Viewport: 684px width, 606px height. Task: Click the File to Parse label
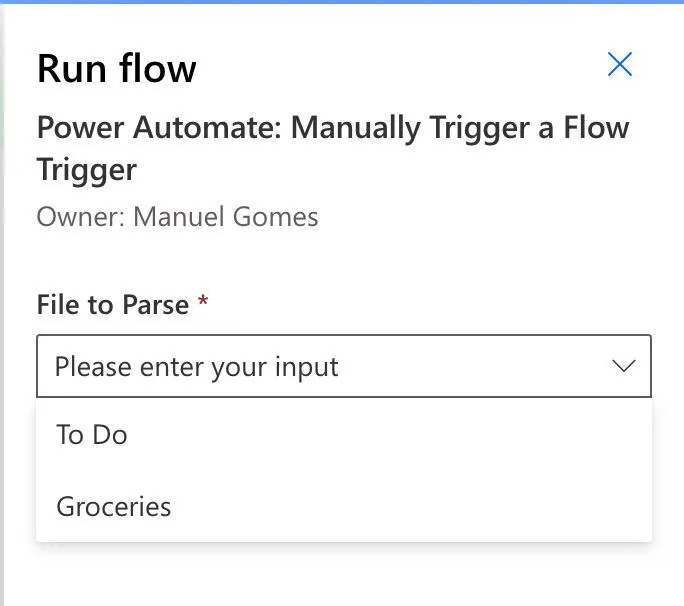(x=112, y=304)
